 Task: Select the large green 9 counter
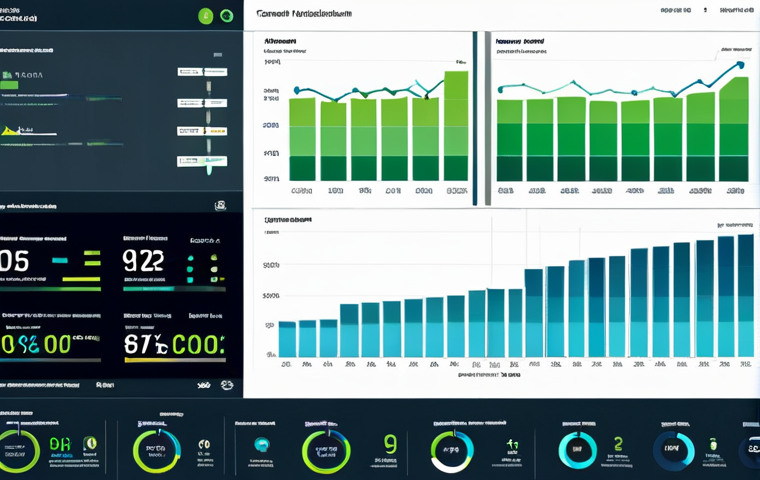coord(390,444)
